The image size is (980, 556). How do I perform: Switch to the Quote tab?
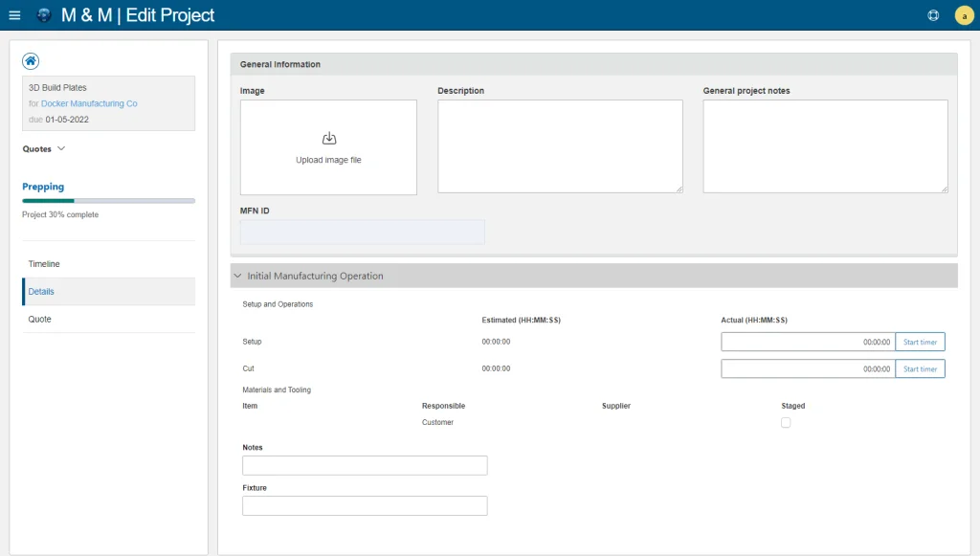(39, 320)
